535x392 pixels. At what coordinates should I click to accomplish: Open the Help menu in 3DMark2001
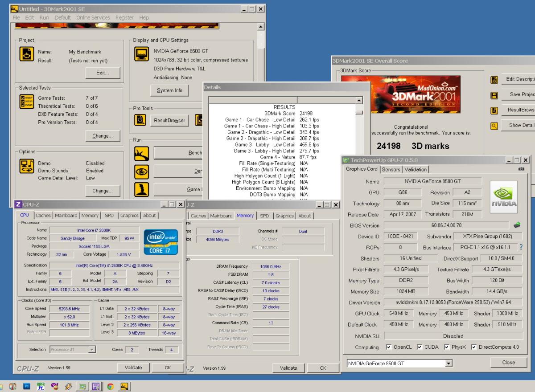pos(144,18)
